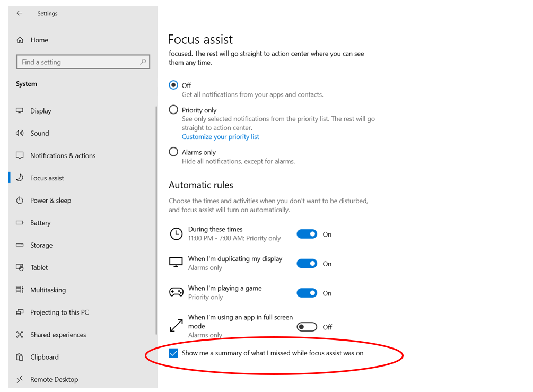
Task: Click the back arrow button
Action: click(x=18, y=13)
